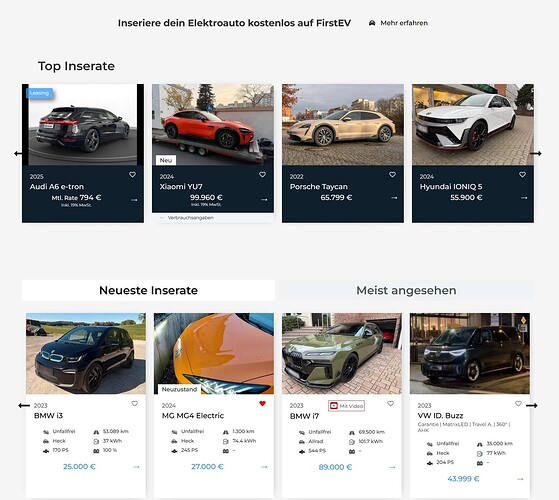Viewport: 559px width, 500px height.
Task: Click the 53.089 km mileage on BMW i3
Action: coord(116,432)
